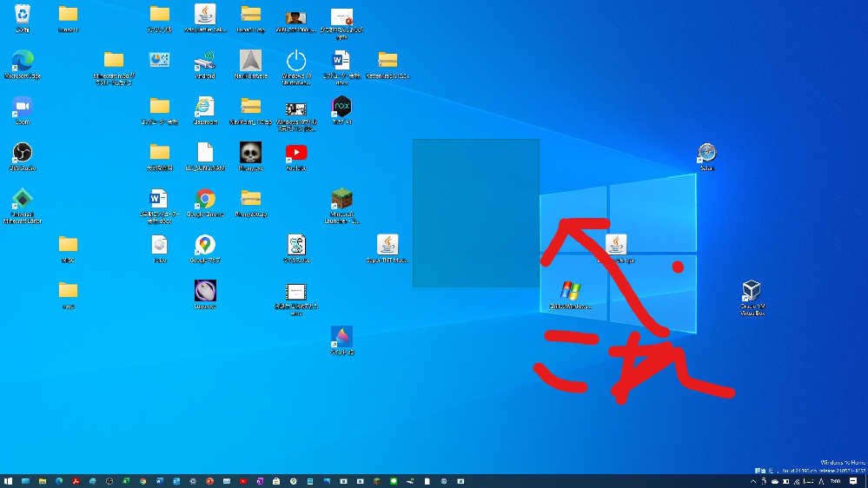Select the skull icon Phony.exe
The image size is (868, 488).
[x=251, y=156]
